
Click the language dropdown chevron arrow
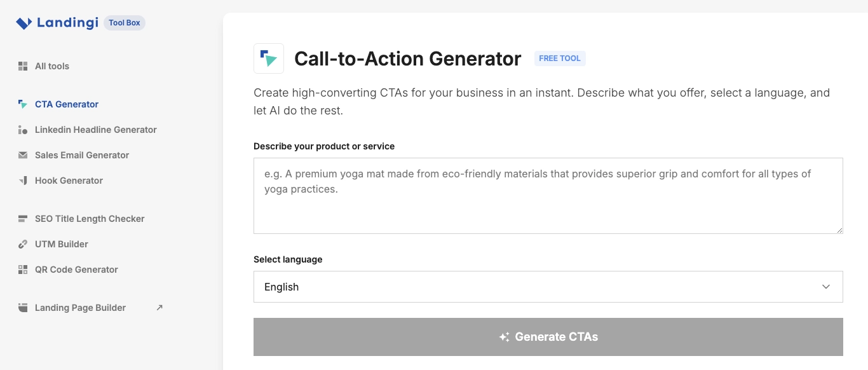point(826,287)
